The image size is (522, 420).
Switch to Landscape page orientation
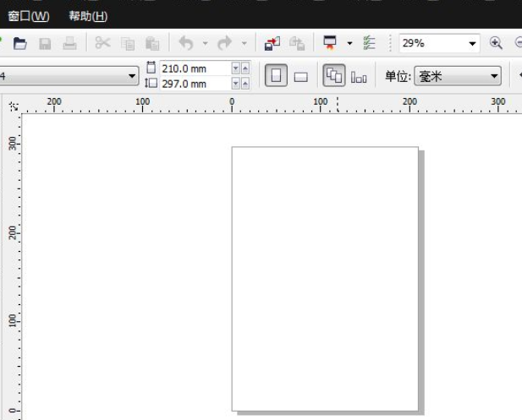coord(300,76)
